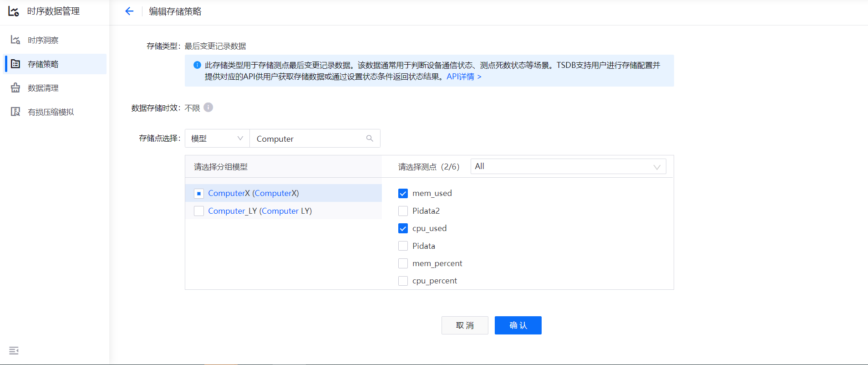Check the Computer_LY checkbox
The height and width of the screenshot is (365, 868).
(x=199, y=211)
